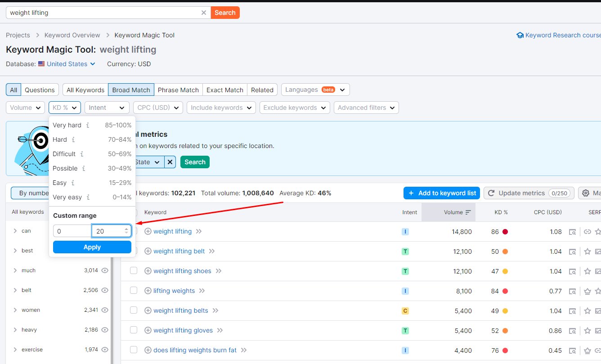Click the info icon next to Easy
This screenshot has height=364, width=601.
click(73, 183)
